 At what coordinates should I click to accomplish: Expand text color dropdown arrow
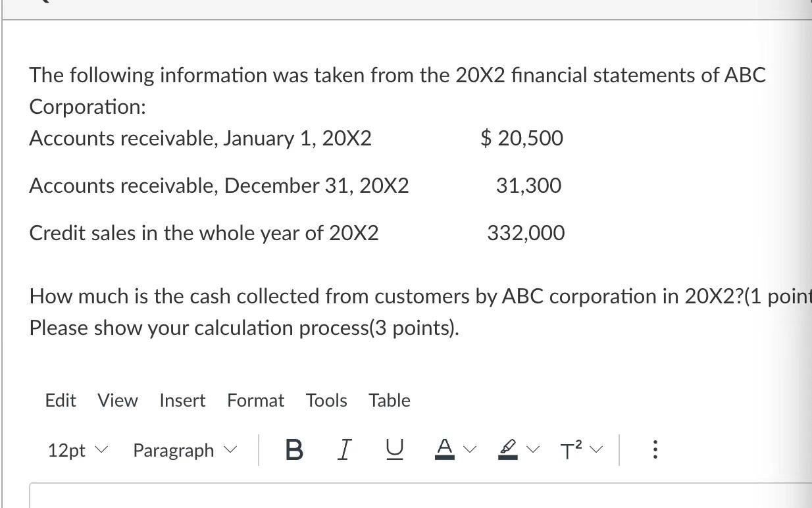coord(469,450)
